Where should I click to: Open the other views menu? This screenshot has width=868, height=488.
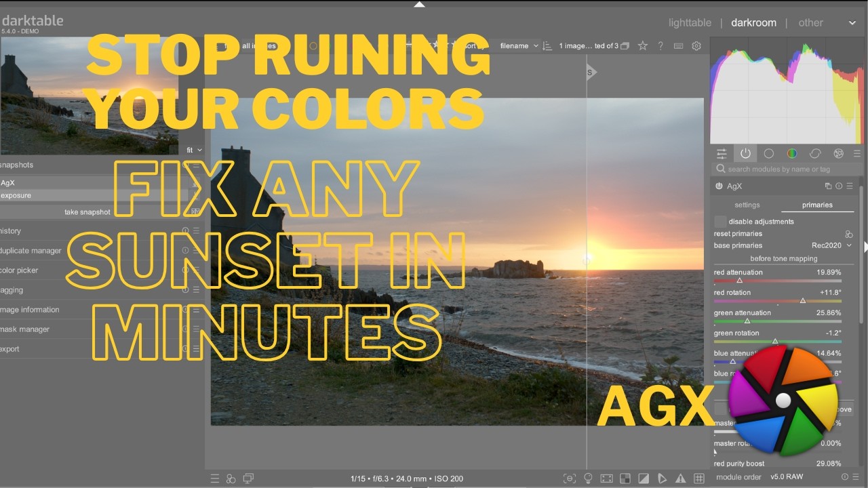pos(810,22)
